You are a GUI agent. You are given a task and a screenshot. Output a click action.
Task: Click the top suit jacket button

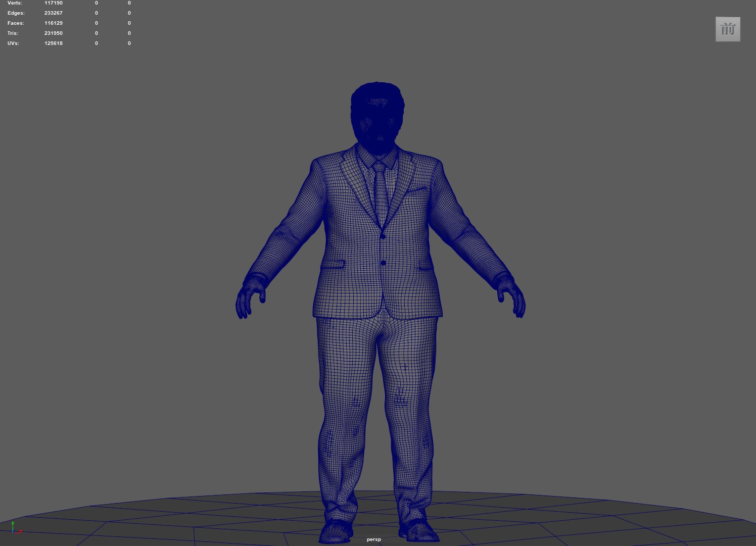(x=383, y=236)
